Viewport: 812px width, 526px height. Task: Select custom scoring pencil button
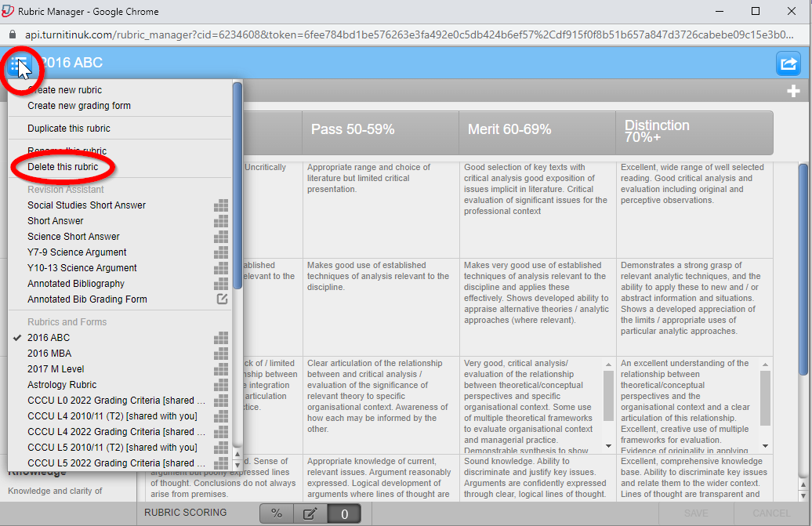click(x=310, y=513)
